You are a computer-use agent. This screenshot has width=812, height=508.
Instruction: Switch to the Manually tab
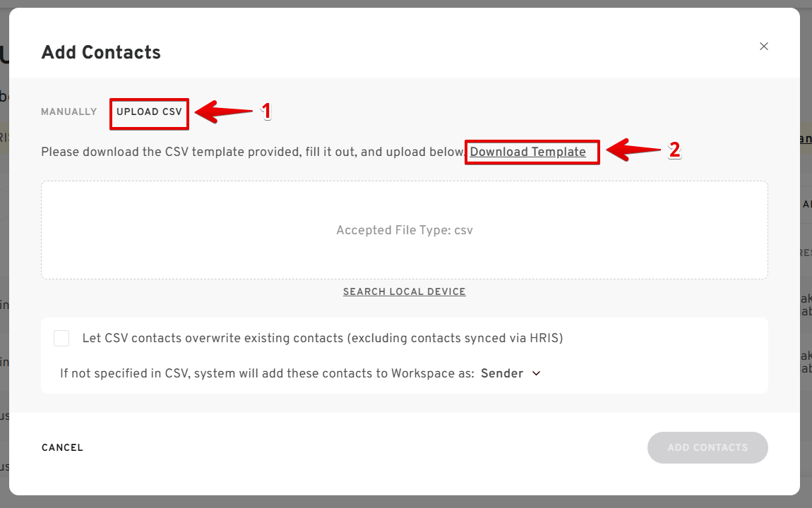pyautogui.click(x=68, y=112)
